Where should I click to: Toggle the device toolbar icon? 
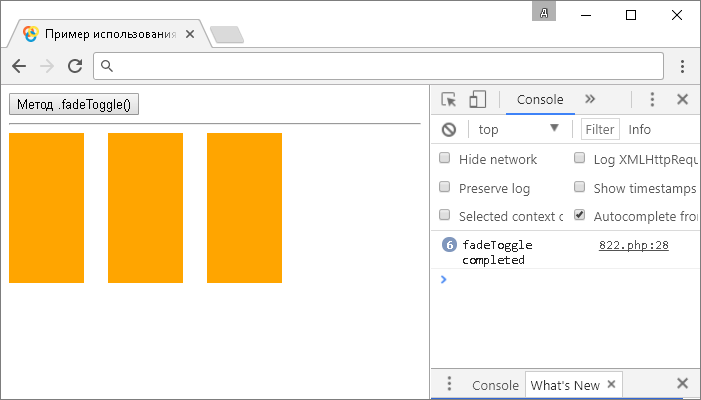(477, 99)
